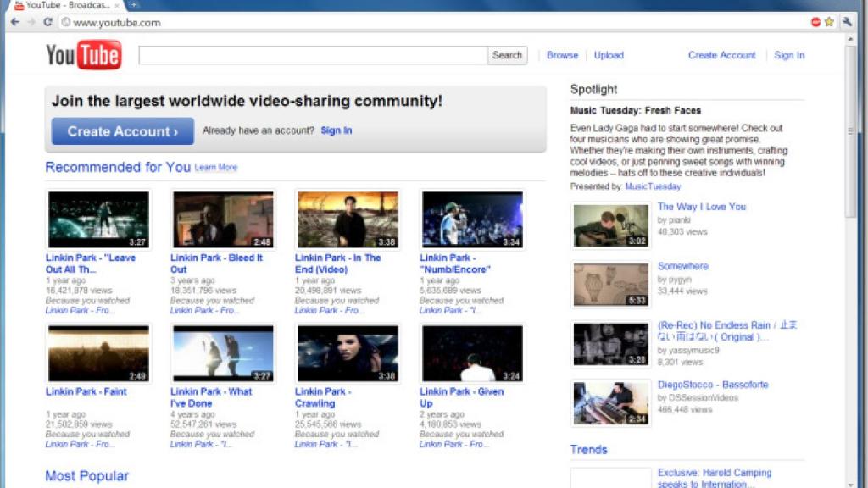Viewport: 868px width, 488px height.
Task: Open the Chrome wrench menu
Action: pos(847,22)
